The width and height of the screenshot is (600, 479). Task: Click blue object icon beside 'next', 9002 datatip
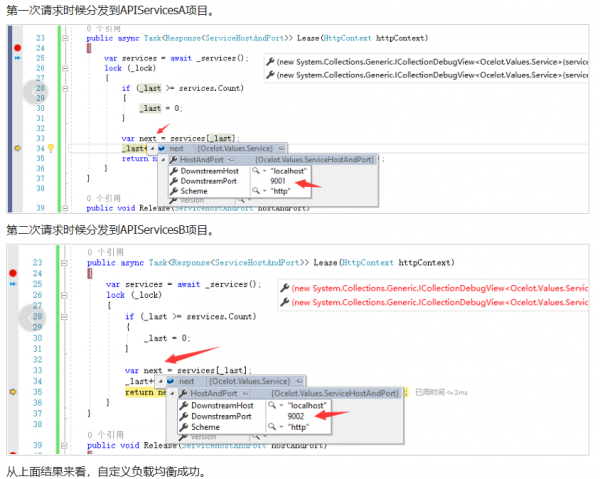[171, 381]
